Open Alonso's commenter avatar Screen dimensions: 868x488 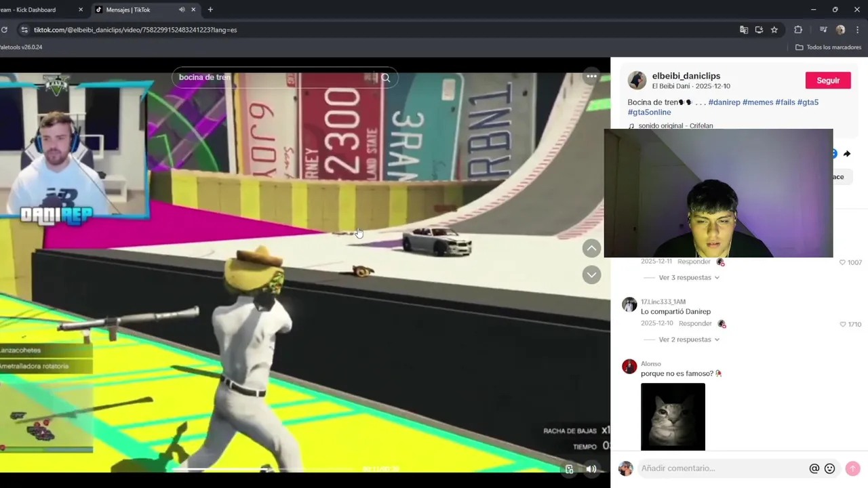[x=629, y=367]
